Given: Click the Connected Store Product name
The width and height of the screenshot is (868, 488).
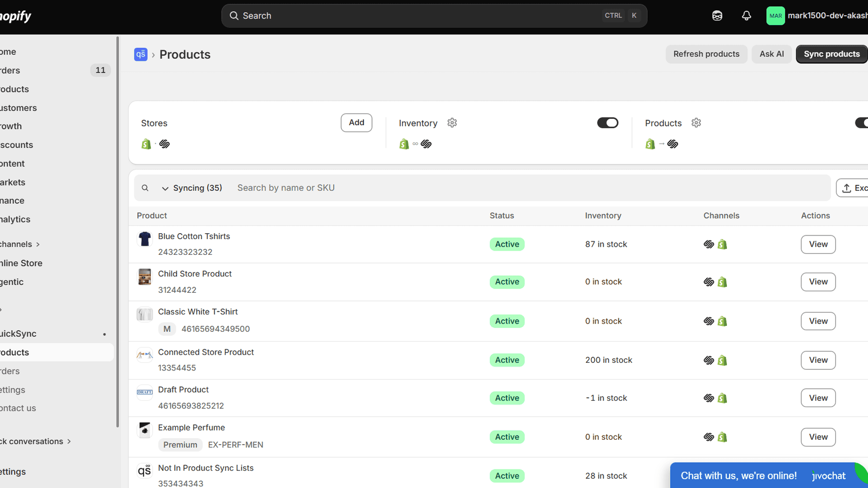Looking at the screenshot, I should [x=206, y=352].
